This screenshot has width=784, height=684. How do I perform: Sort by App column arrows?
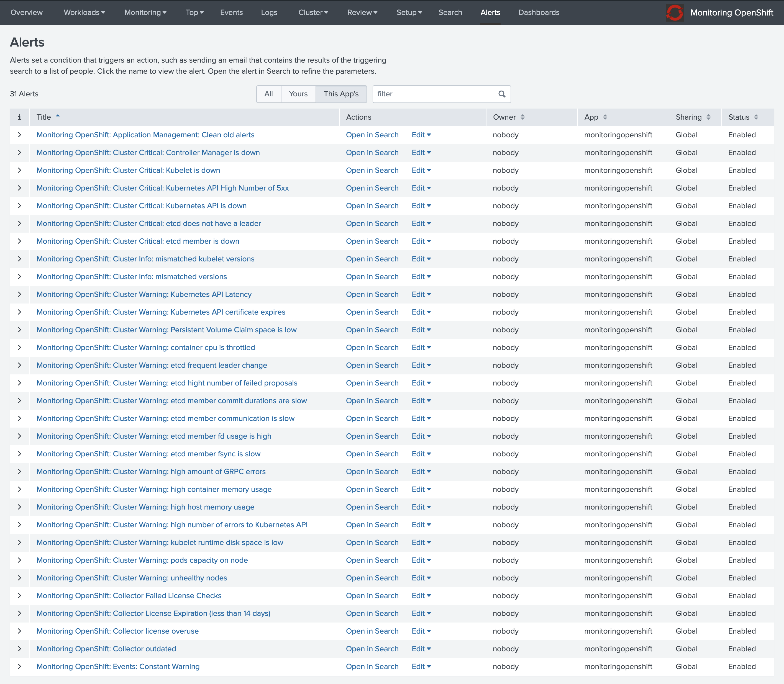[x=605, y=117]
